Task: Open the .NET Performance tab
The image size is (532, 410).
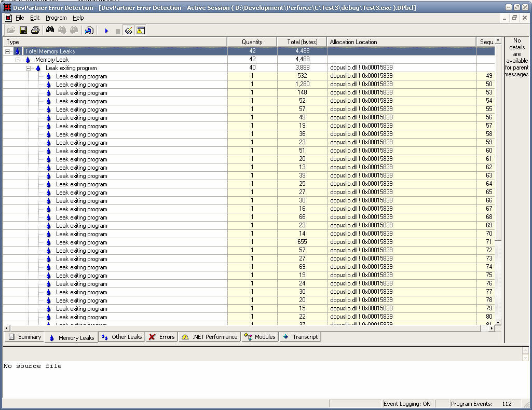Action: pos(210,337)
